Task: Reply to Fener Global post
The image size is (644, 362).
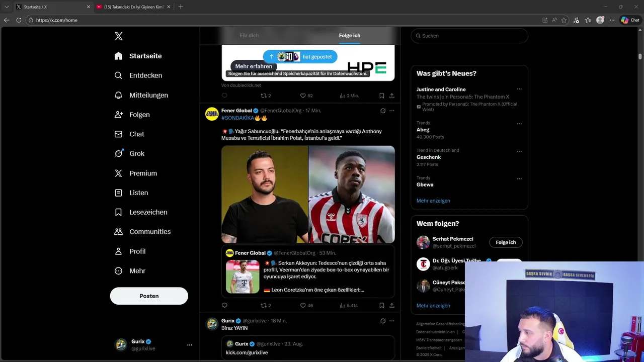Action: point(224,305)
